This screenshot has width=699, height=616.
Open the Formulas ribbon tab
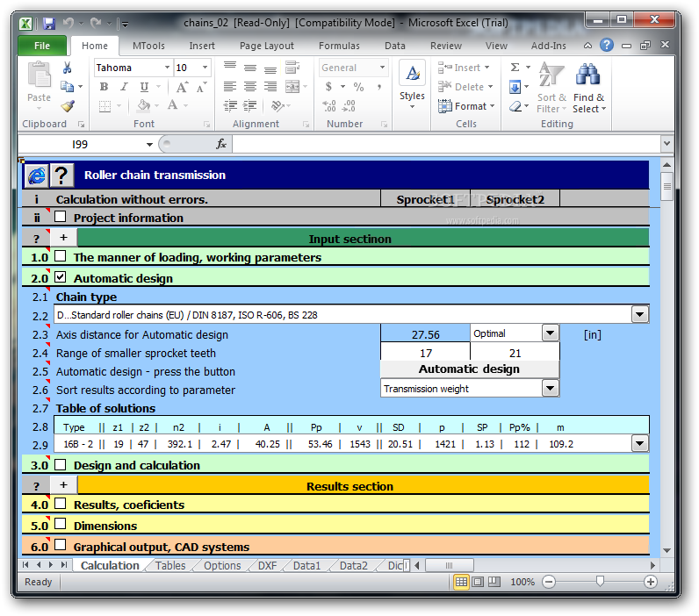coord(339,46)
